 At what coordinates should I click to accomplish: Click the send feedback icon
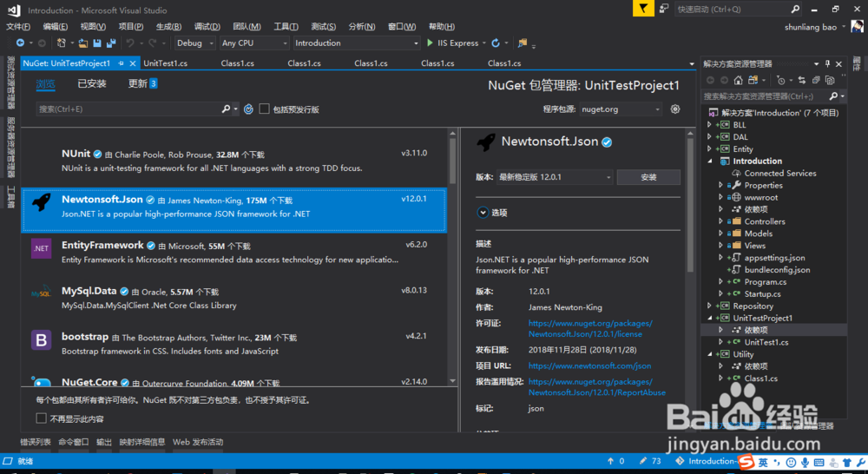point(664,9)
